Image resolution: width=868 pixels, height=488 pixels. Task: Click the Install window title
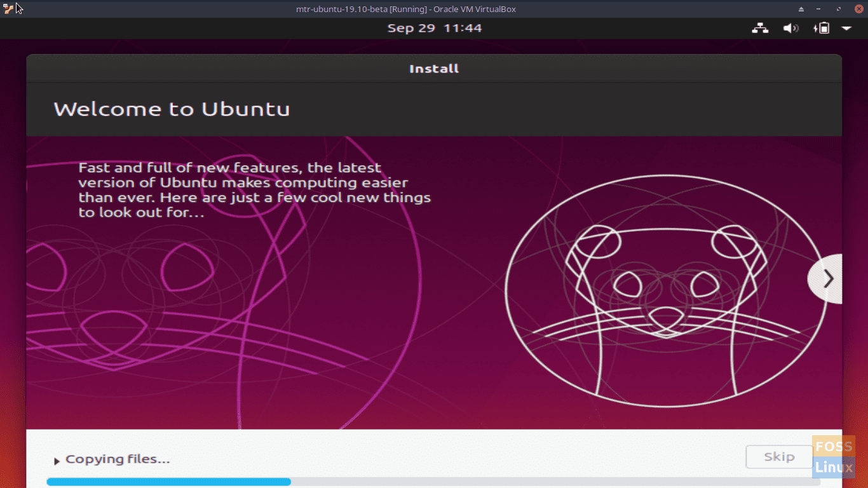pos(434,69)
